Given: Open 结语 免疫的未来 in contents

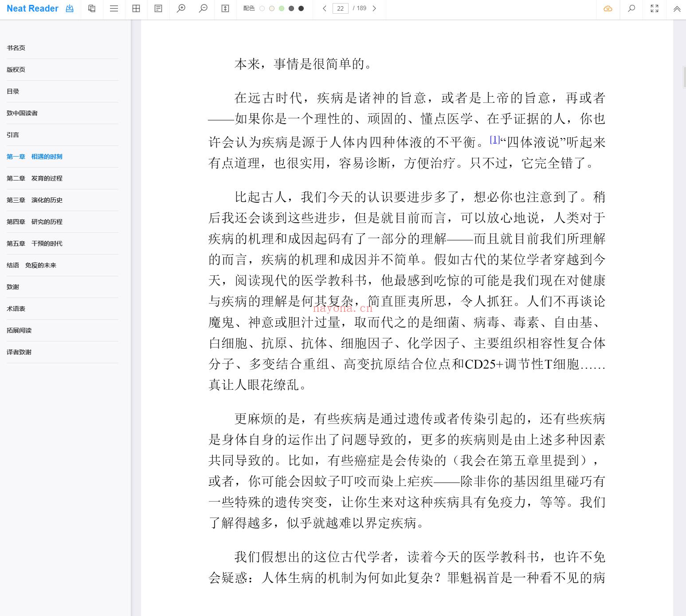Looking at the screenshot, I should (x=63, y=265).
